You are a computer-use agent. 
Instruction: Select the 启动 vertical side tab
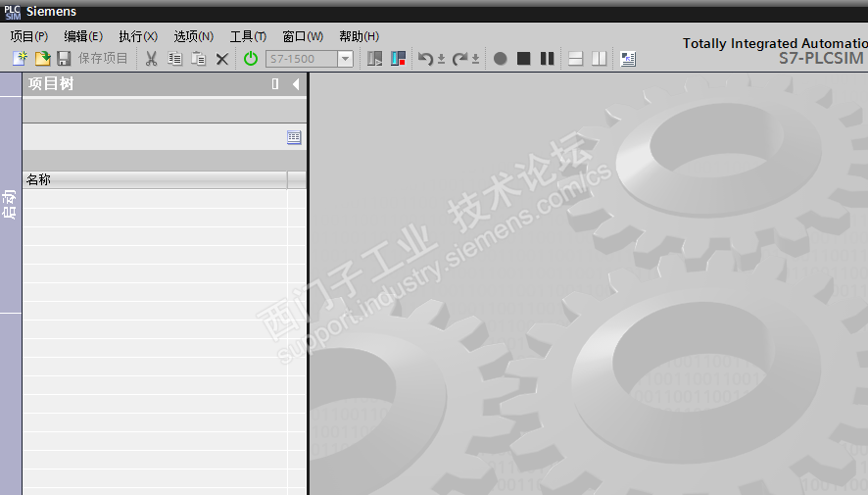10,204
